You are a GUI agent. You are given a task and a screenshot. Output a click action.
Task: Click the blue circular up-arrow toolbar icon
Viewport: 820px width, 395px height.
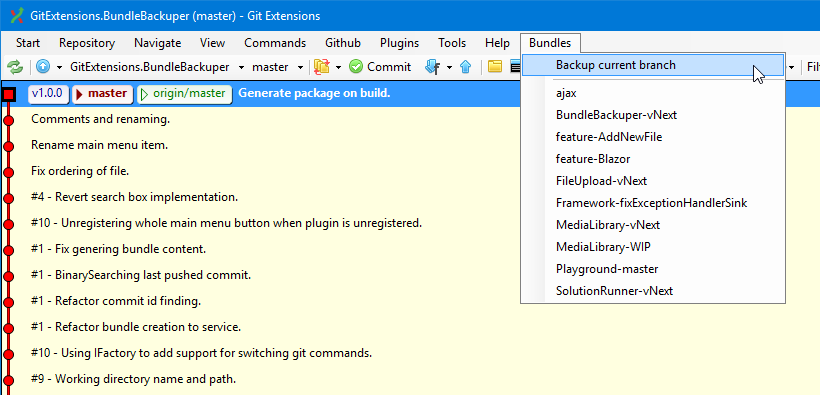[x=43, y=67]
